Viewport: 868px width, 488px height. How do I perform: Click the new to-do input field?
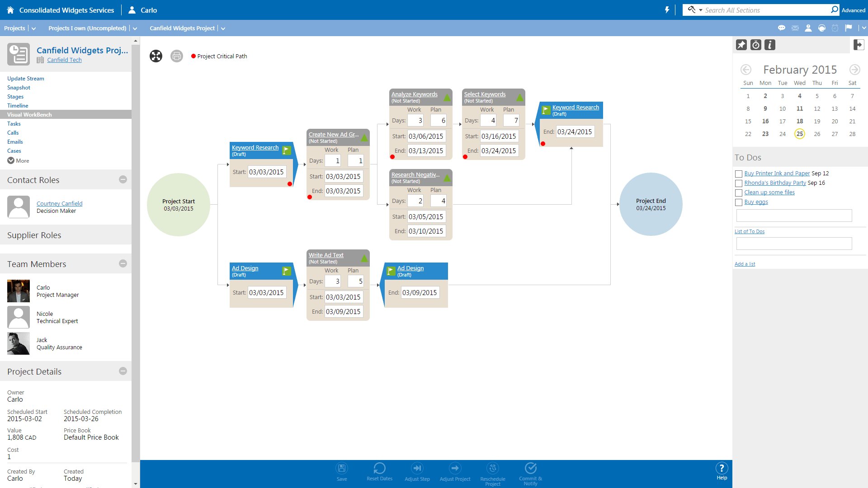click(x=794, y=215)
